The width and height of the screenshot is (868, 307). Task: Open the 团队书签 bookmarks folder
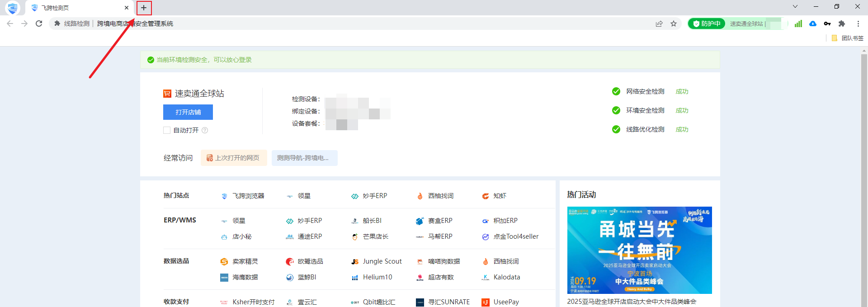(x=848, y=38)
